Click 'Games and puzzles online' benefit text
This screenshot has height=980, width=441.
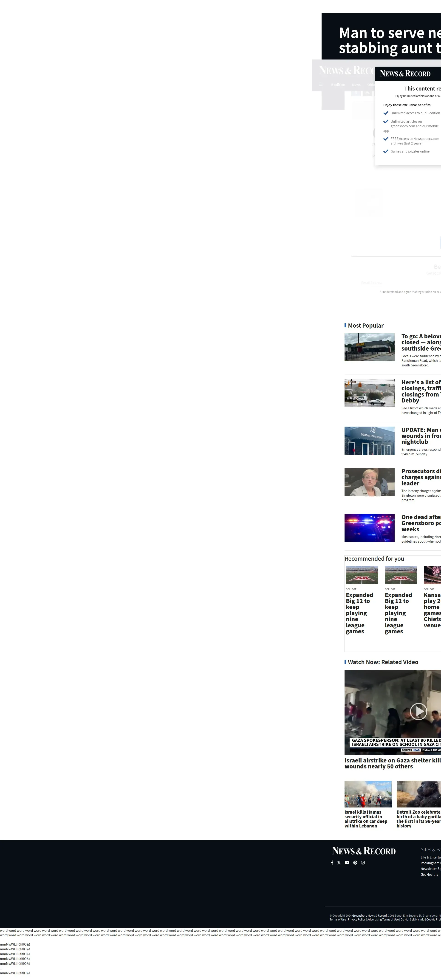click(x=410, y=151)
